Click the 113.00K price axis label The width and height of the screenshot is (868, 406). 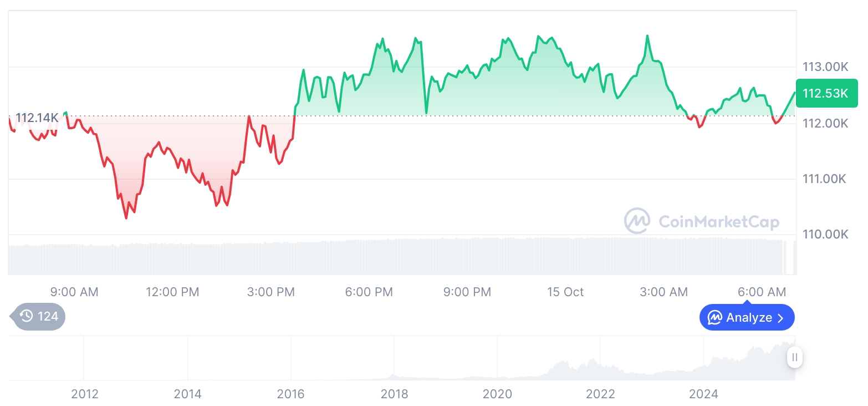[825, 67]
